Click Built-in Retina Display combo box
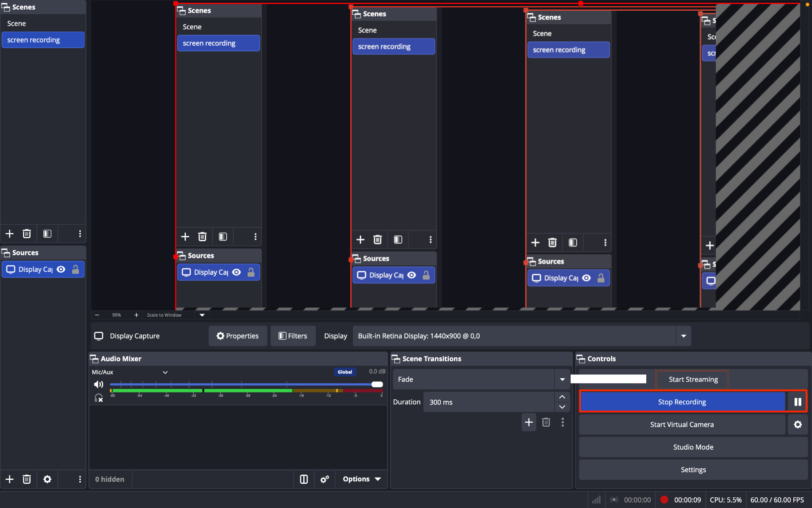Image resolution: width=812 pixels, height=508 pixels. point(522,336)
